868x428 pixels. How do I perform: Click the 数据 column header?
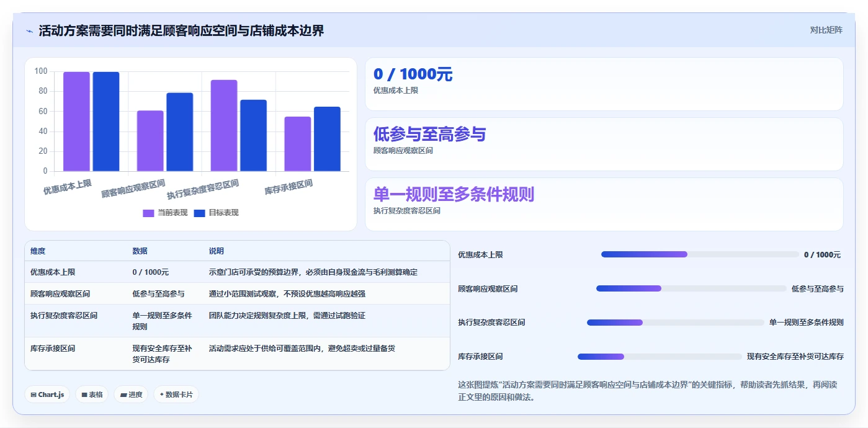point(140,251)
